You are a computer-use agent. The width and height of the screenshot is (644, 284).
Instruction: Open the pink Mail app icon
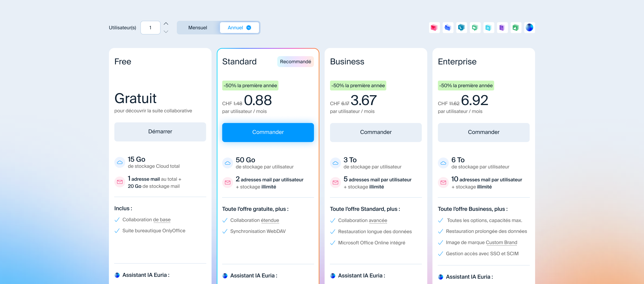[434, 27]
